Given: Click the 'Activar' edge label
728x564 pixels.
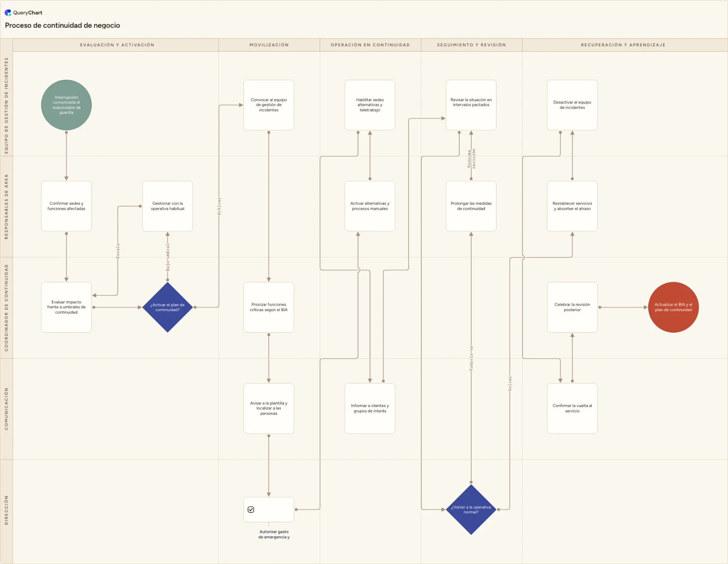Looking at the screenshot, I should [219, 206].
